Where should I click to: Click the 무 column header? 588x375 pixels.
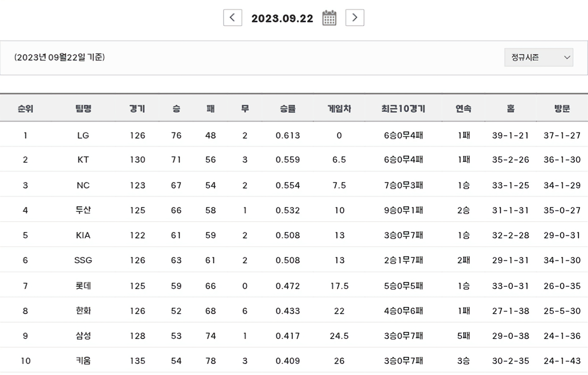(x=245, y=108)
